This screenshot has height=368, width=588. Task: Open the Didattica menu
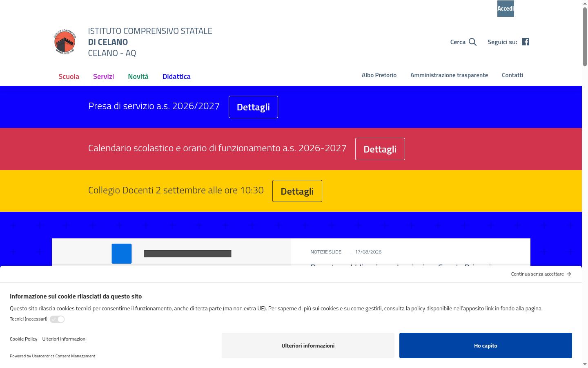[176, 76]
